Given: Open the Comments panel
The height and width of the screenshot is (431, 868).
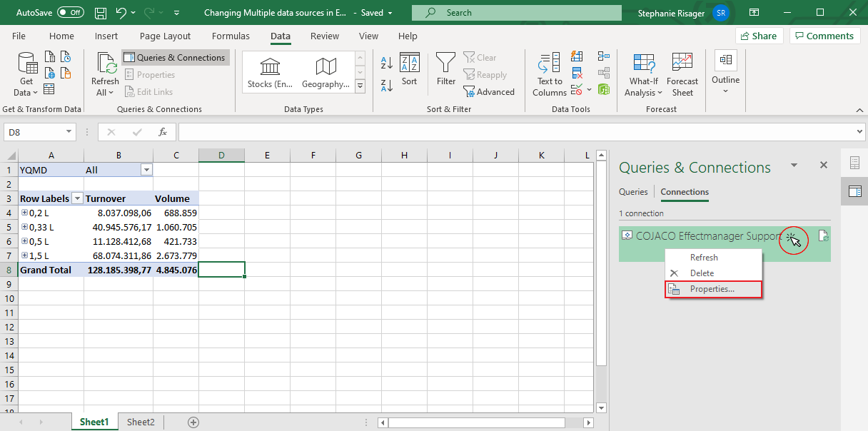Looking at the screenshot, I should (x=824, y=36).
